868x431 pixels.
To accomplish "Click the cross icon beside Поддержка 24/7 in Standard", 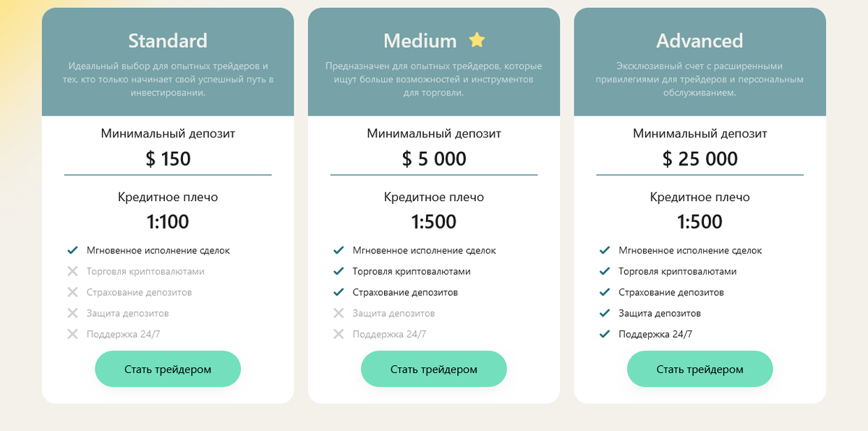I will coord(72,334).
